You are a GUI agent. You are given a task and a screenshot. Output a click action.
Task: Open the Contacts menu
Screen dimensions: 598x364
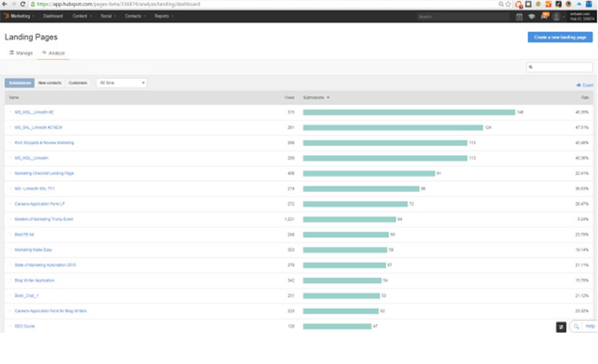(x=135, y=16)
